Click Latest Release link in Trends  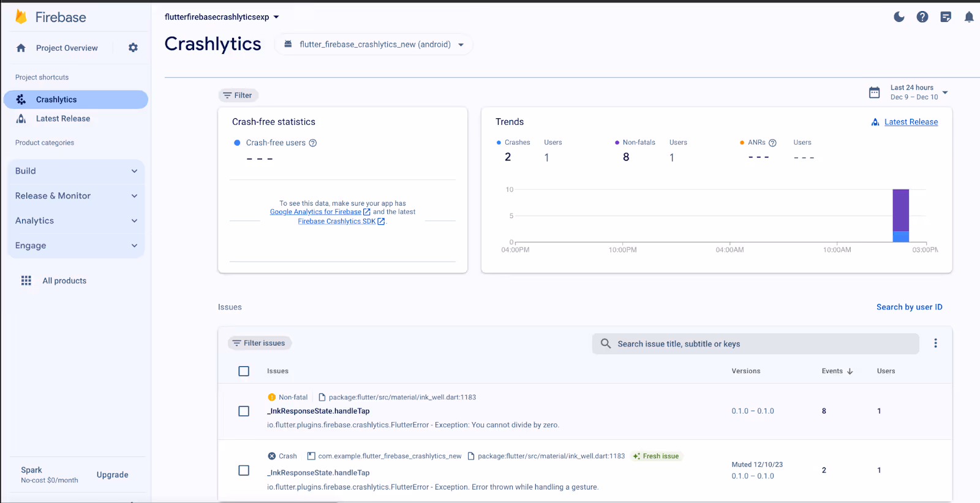pos(911,122)
